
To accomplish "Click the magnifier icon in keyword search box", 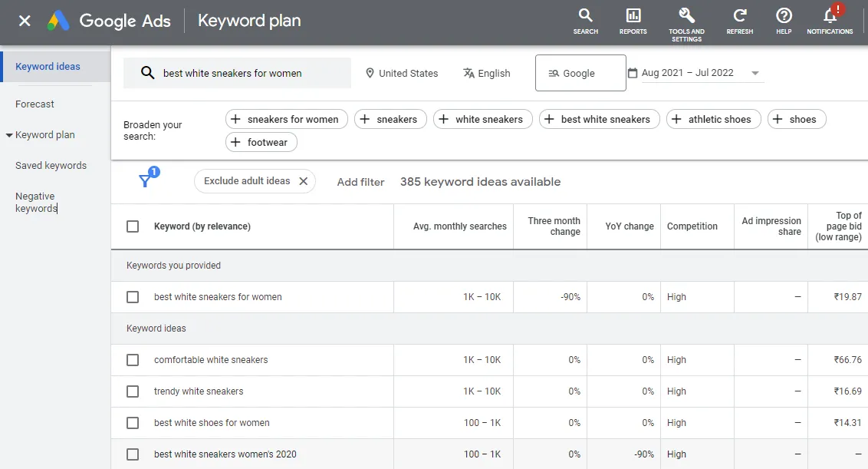I will pyautogui.click(x=147, y=73).
